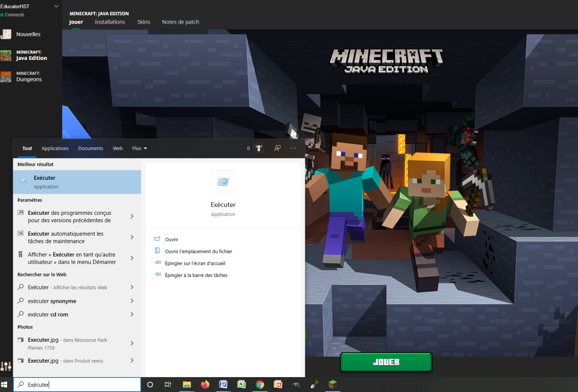Screen dimensions: 578x392
Task: Expand Executer.jpg Produit remis result arrow
Action: (132, 360)
